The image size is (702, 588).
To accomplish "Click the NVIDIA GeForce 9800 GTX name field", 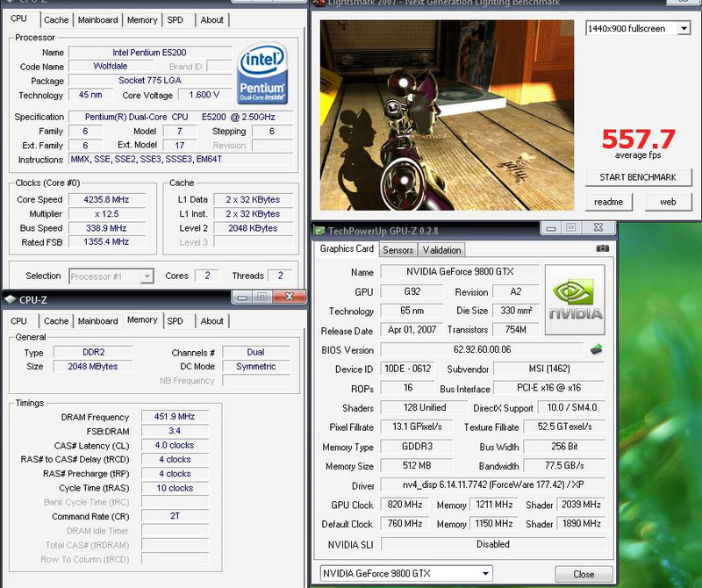I will (460, 272).
